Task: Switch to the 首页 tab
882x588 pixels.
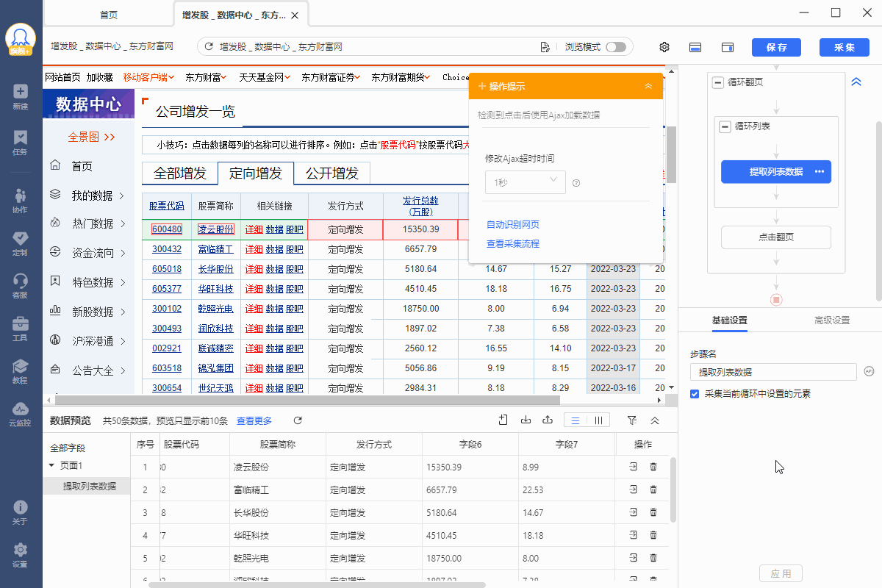Action: (108, 15)
